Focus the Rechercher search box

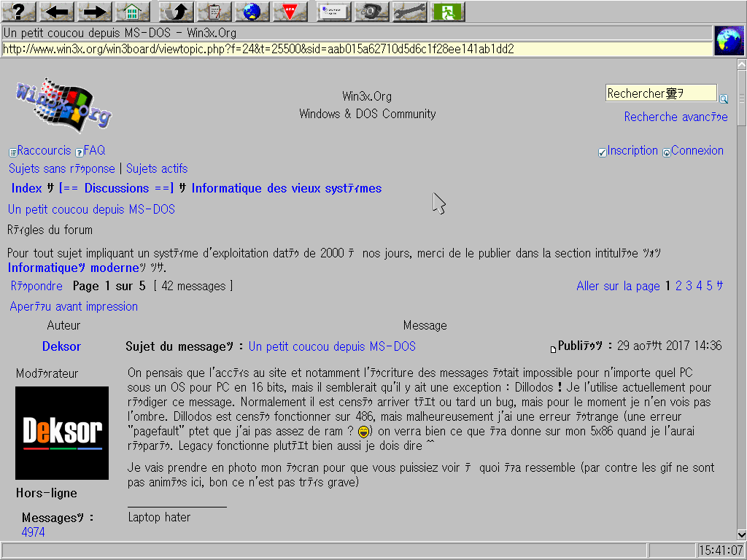[x=661, y=93]
